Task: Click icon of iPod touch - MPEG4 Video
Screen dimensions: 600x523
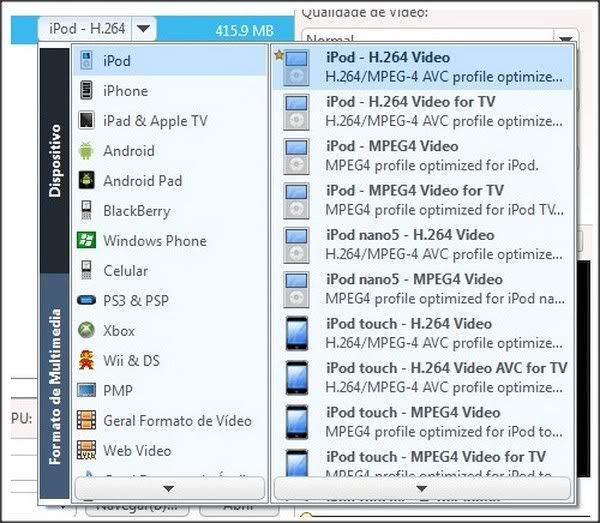Action: 297,422
